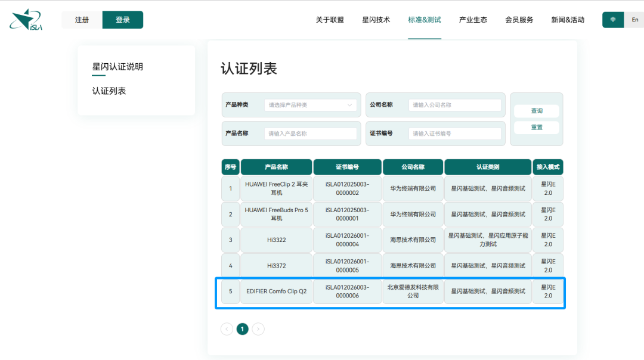The image size is (644, 360).
Task: Select the EDIFIER Comfo Clip Q2 cell
Action: (277, 291)
